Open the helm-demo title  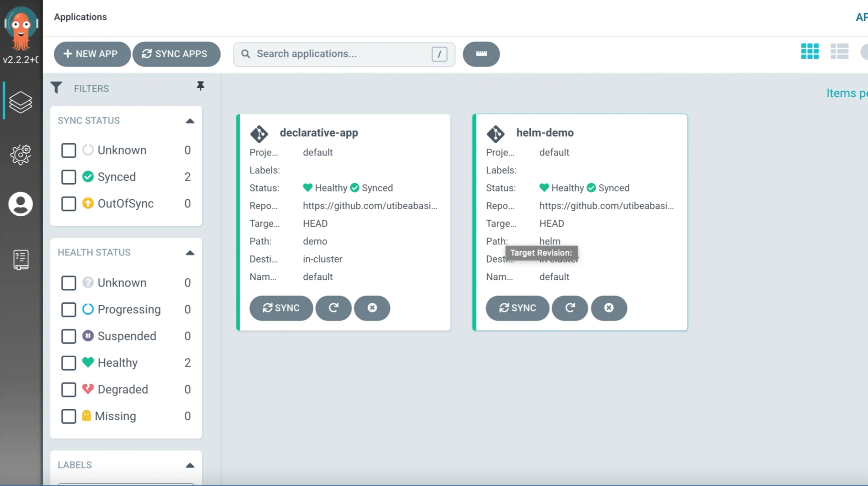[545, 132]
